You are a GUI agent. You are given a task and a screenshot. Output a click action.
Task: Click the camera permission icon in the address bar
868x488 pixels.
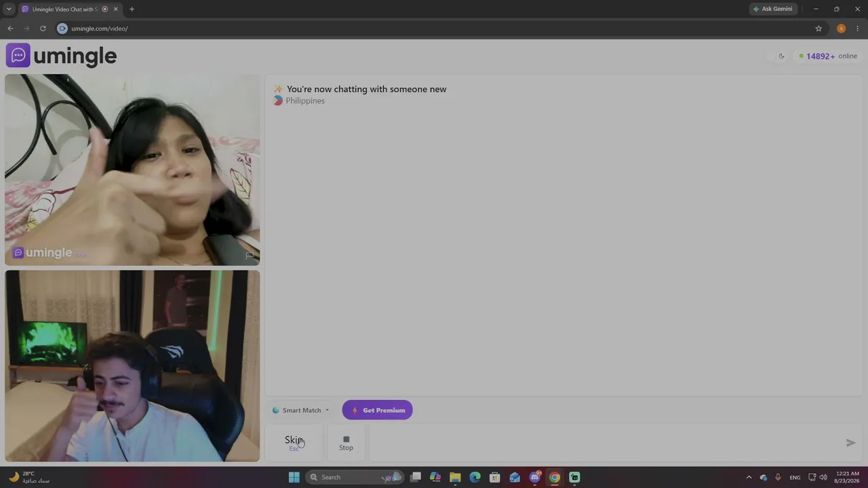[x=62, y=28]
